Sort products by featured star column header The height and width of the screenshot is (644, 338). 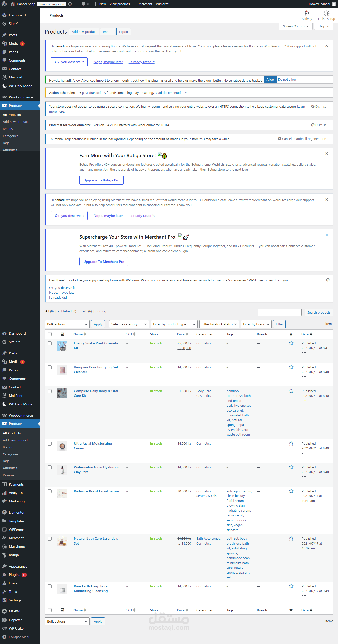[x=291, y=334]
